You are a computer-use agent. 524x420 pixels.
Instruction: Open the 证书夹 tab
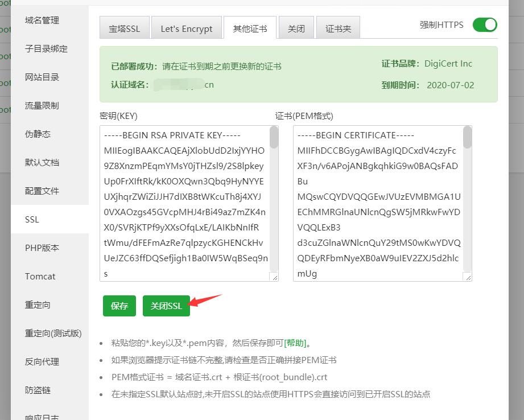tap(338, 27)
